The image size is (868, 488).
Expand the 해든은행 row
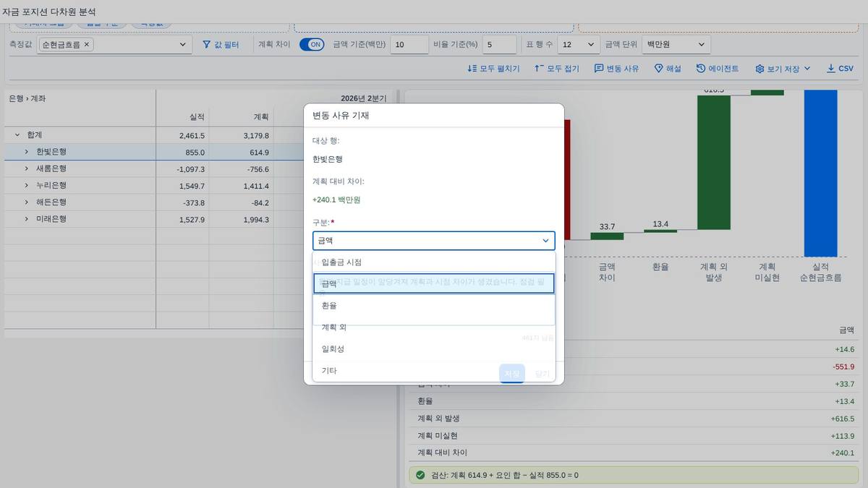click(x=27, y=202)
